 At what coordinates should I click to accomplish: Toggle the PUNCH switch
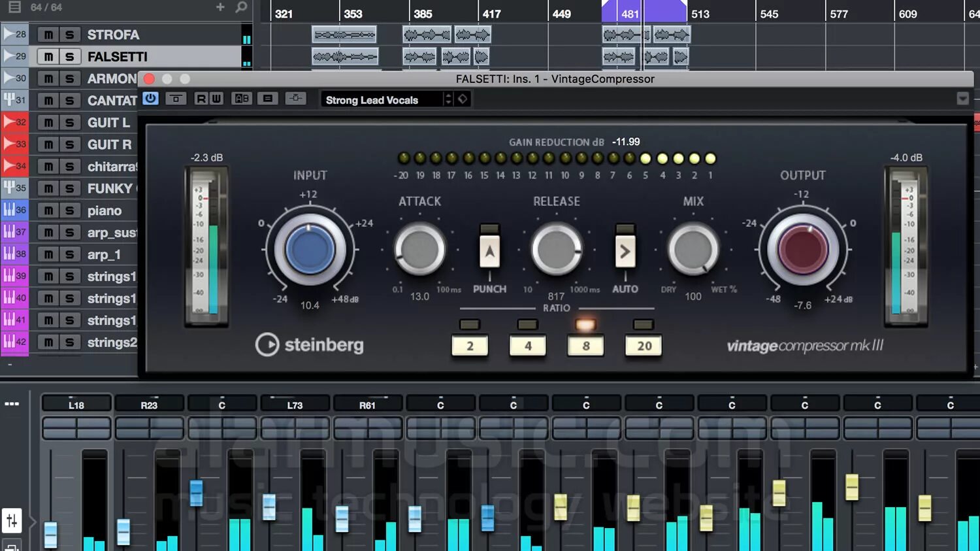[x=489, y=252]
